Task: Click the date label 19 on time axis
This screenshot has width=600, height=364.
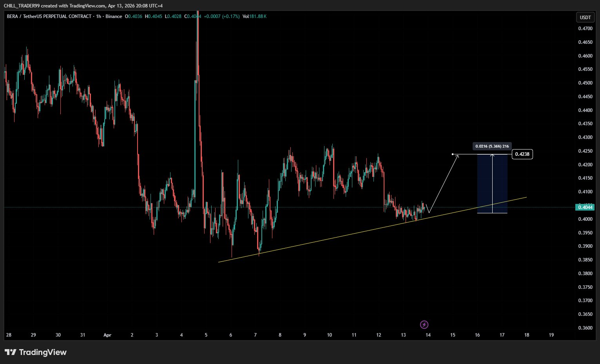Action: [x=551, y=335]
